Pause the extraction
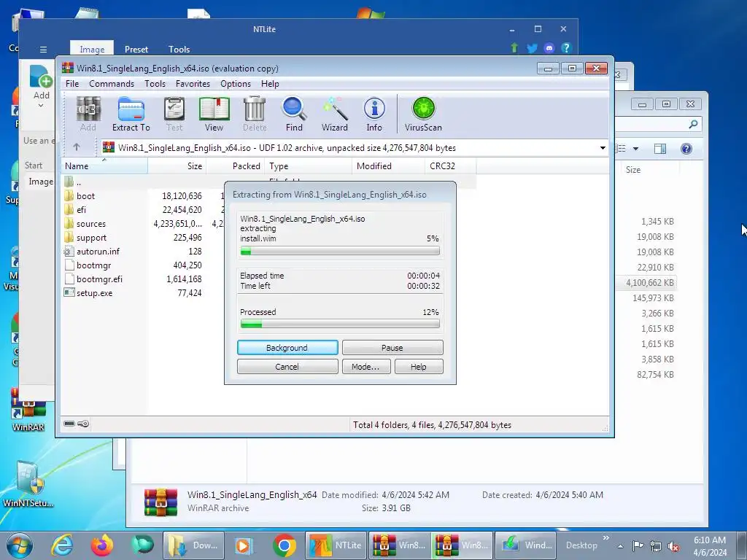Screen dimensions: 747x560 pos(392,348)
